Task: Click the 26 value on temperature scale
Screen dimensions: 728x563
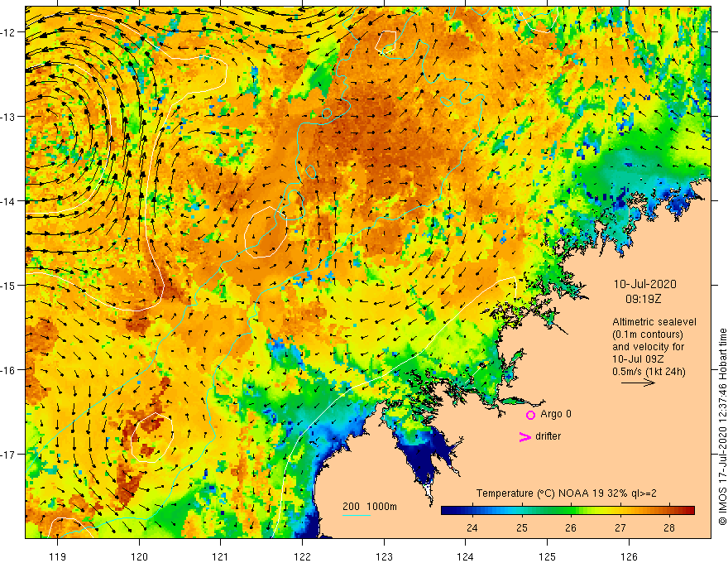Action: tap(571, 527)
